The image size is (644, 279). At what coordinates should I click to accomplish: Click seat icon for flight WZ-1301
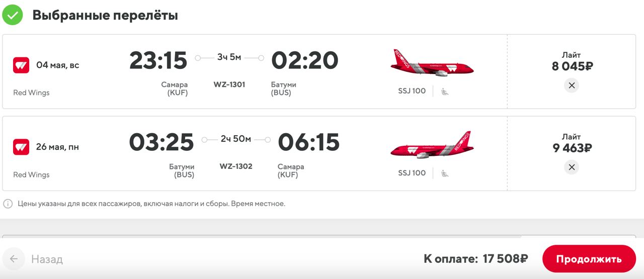coord(445,91)
